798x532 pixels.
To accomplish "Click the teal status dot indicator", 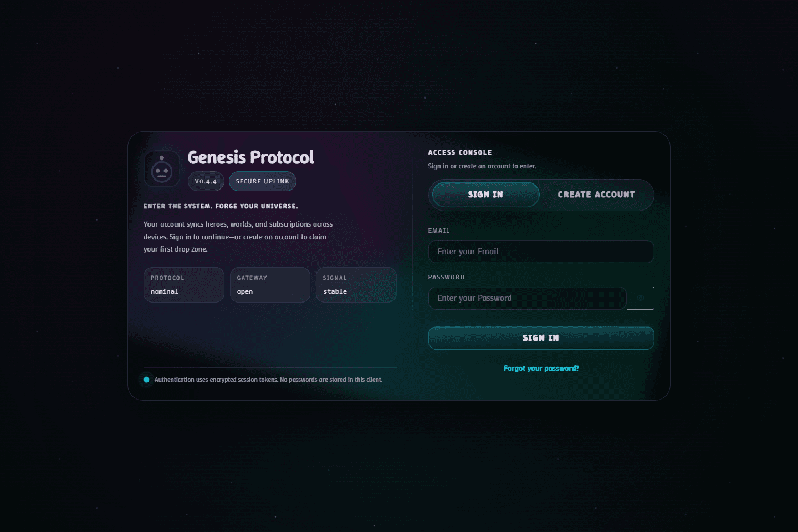I will pyautogui.click(x=146, y=380).
